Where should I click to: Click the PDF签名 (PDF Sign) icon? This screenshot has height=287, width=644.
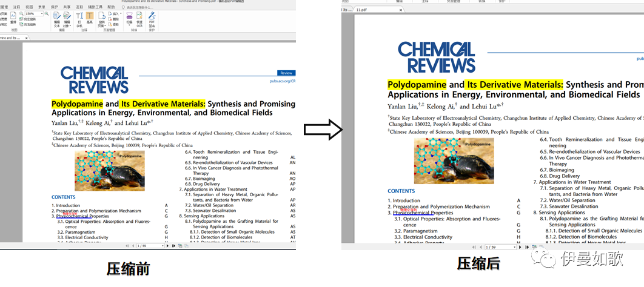(x=152, y=16)
